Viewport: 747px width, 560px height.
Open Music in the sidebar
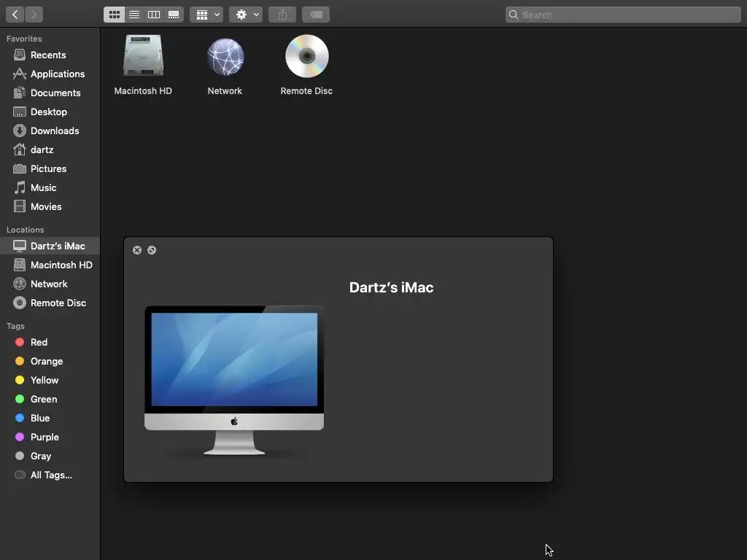click(50, 187)
